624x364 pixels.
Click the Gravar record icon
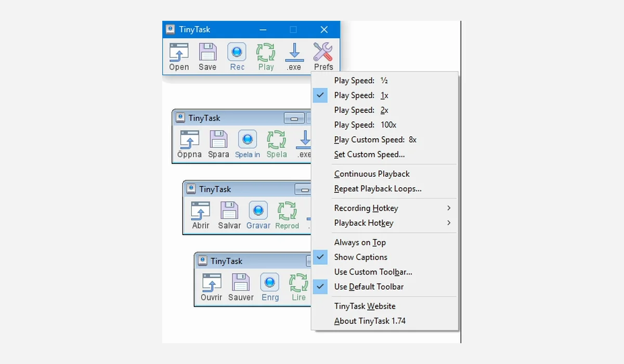pyautogui.click(x=258, y=211)
